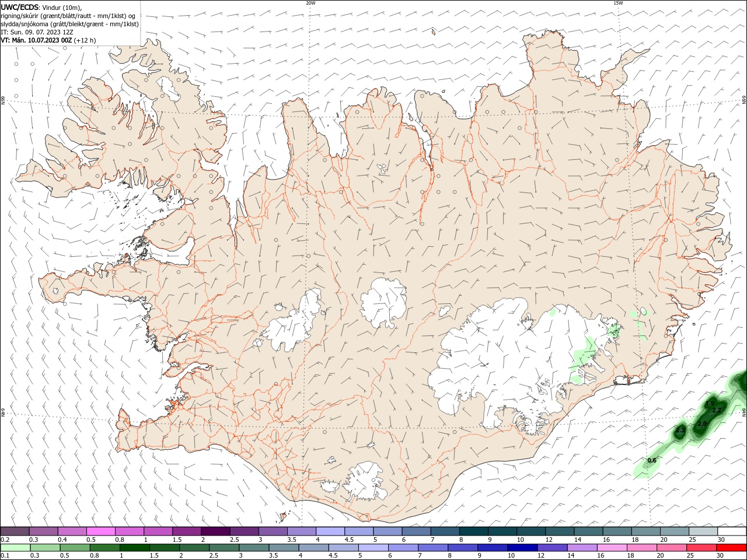Select top-row legend swatch labeled 0.2
The height and width of the screenshot is (560, 747).
click(15, 531)
